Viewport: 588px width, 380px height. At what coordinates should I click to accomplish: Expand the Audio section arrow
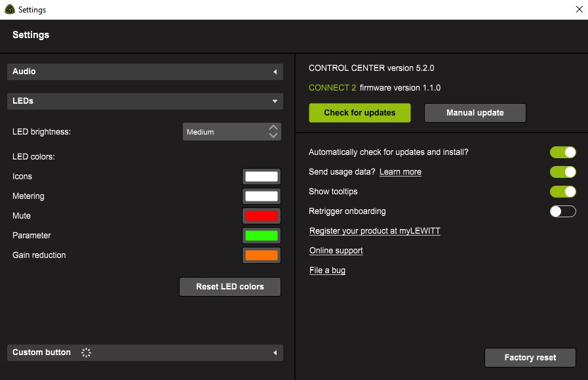click(x=275, y=72)
